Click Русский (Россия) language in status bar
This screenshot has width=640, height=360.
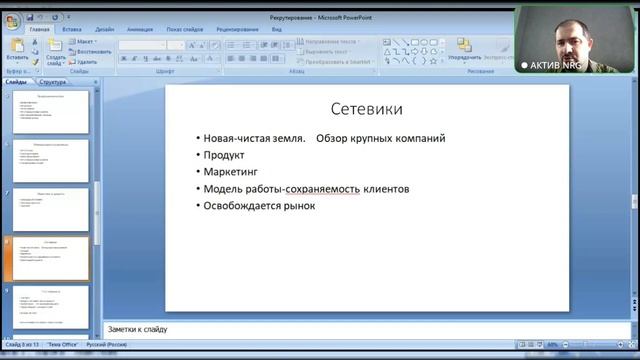[107, 345]
